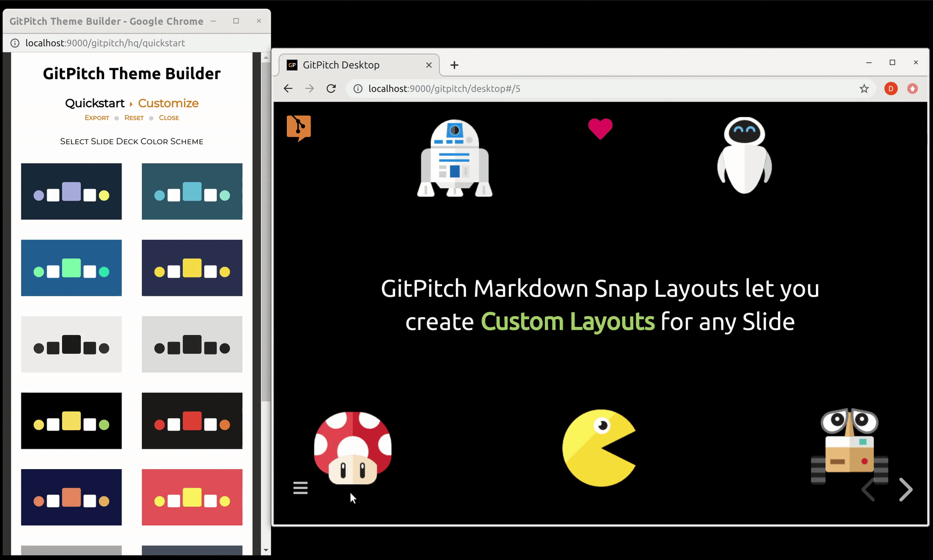This screenshot has height=560, width=933.
Task: Go back in browser history
Action: pyautogui.click(x=288, y=88)
